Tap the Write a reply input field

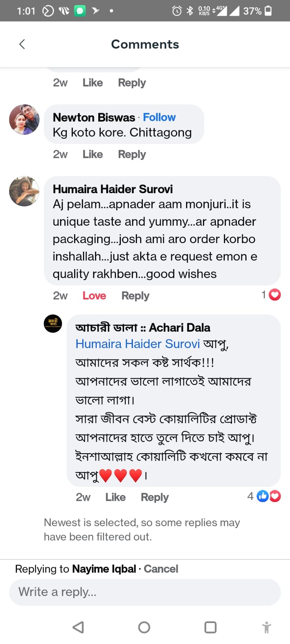[x=145, y=592]
